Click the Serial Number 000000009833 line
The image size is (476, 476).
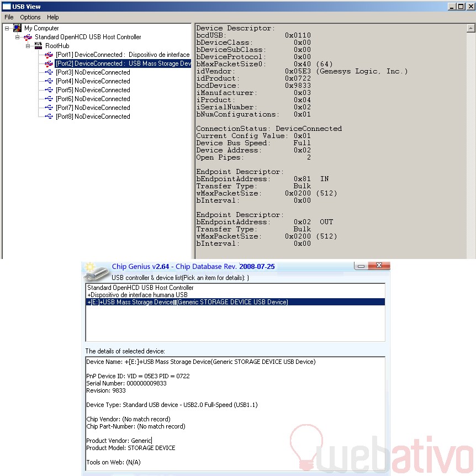click(126, 383)
